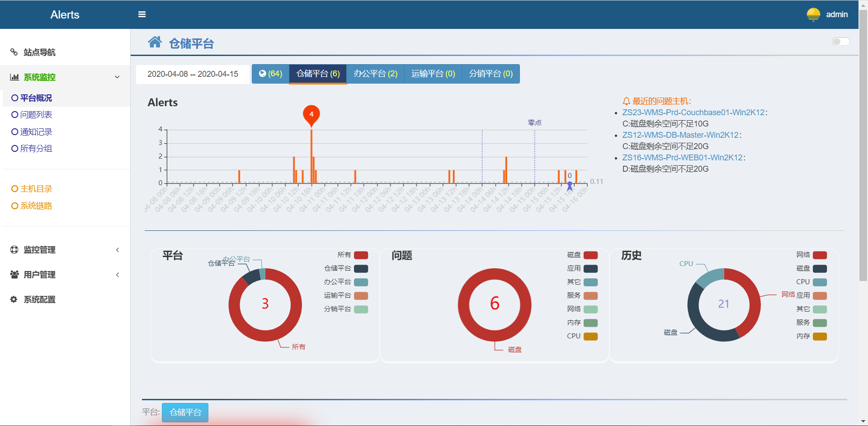Open host ZS23-WMS-Prd-Couchbase01-Win2K12 link
The width and height of the screenshot is (868, 426).
coord(693,112)
